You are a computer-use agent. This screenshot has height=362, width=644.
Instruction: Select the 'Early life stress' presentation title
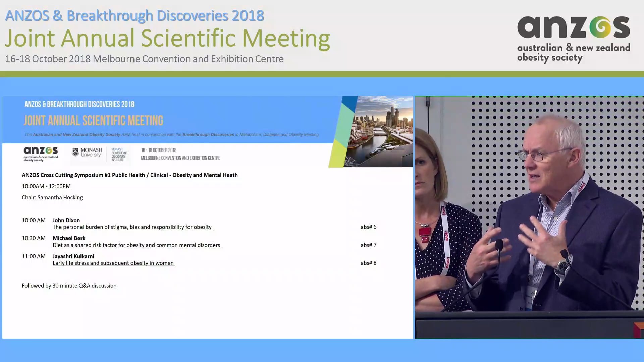pos(113,263)
